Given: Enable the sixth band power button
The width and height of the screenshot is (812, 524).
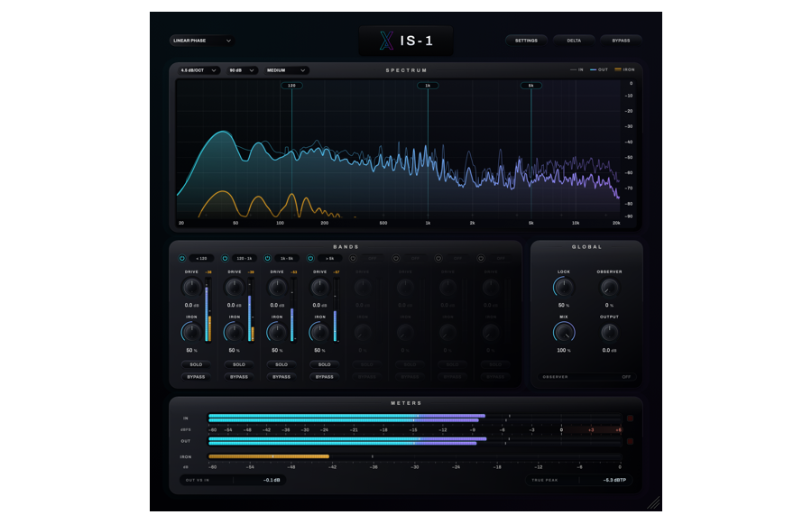Looking at the screenshot, I should 396,258.
